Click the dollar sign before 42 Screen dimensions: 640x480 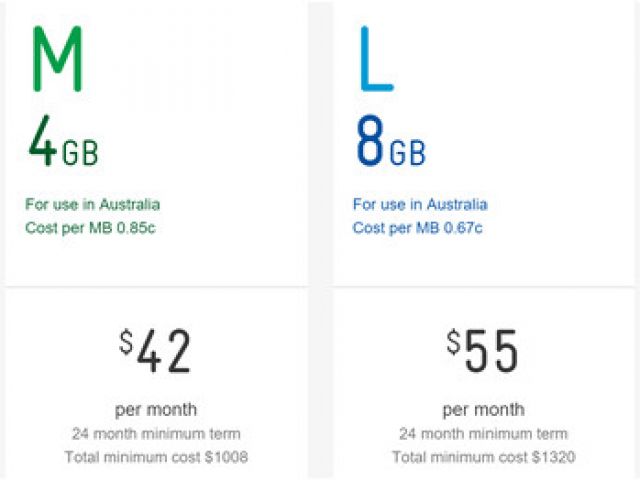point(126,342)
